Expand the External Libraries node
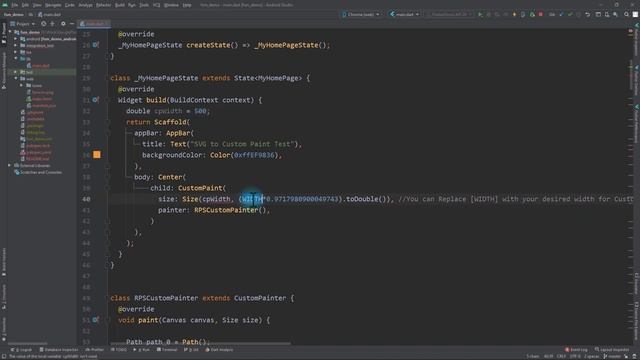Screen dimensions: 640x360 pos(9,166)
